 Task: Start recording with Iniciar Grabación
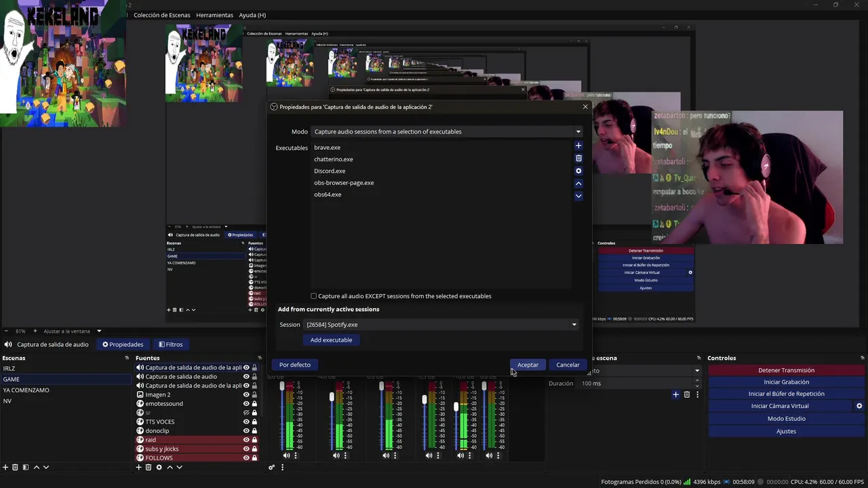pyautogui.click(x=786, y=382)
